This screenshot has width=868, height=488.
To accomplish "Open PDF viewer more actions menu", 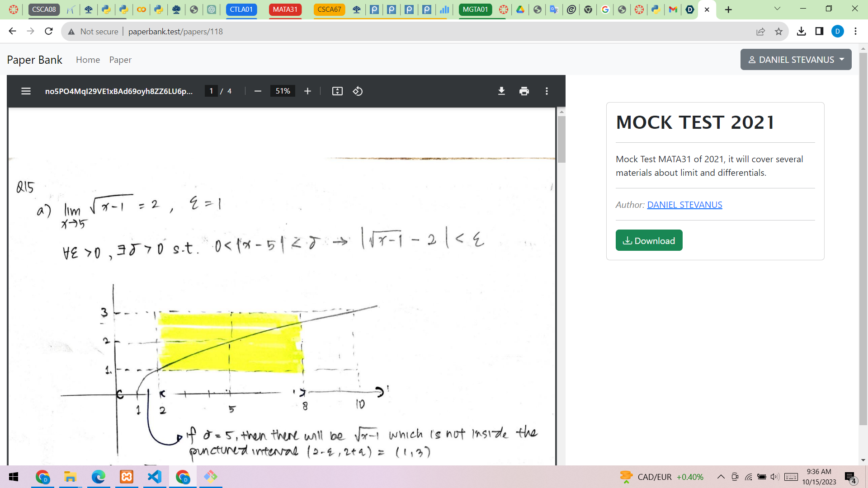I will pos(547,91).
